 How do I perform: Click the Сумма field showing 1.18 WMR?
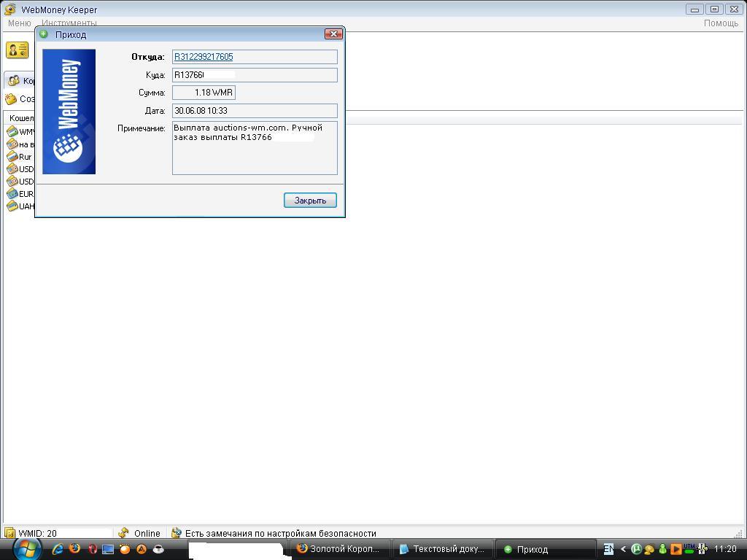(x=204, y=93)
